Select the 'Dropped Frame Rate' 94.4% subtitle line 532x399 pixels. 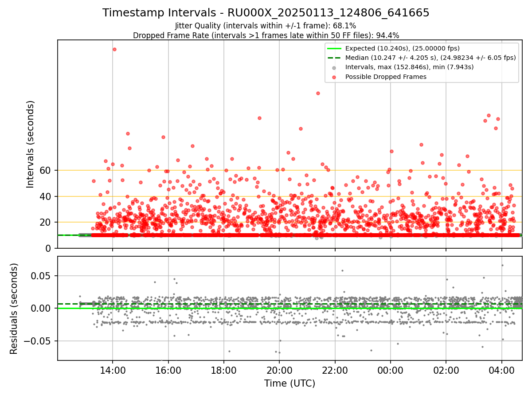coord(266,35)
